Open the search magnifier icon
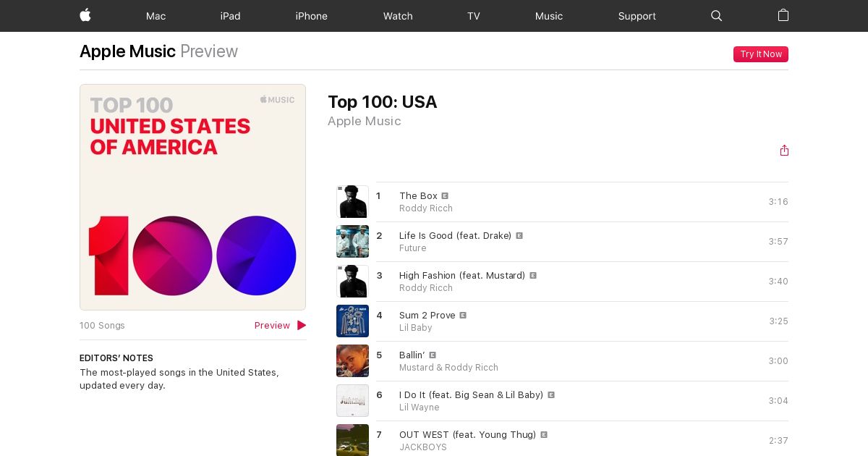This screenshot has width=868, height=456. coord(717,15)
